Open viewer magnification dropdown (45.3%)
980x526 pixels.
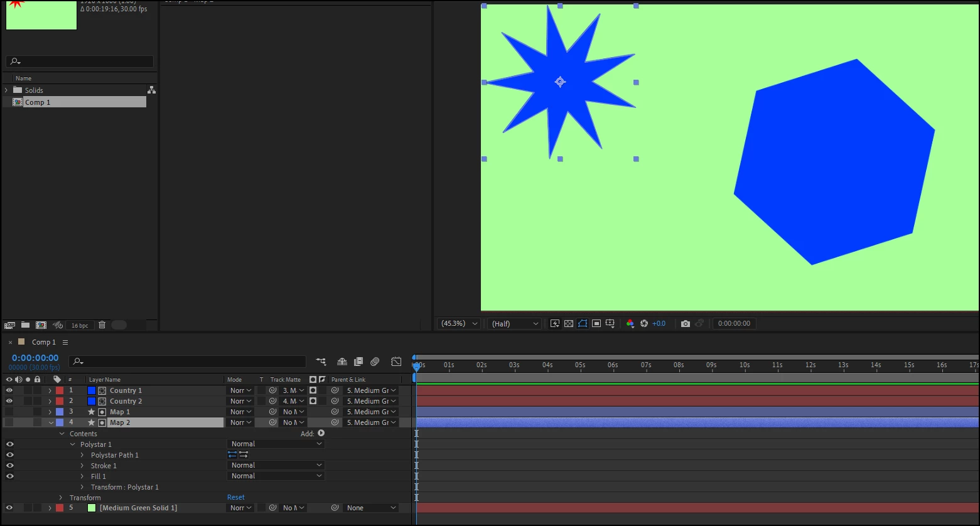[x=459, y=323]
